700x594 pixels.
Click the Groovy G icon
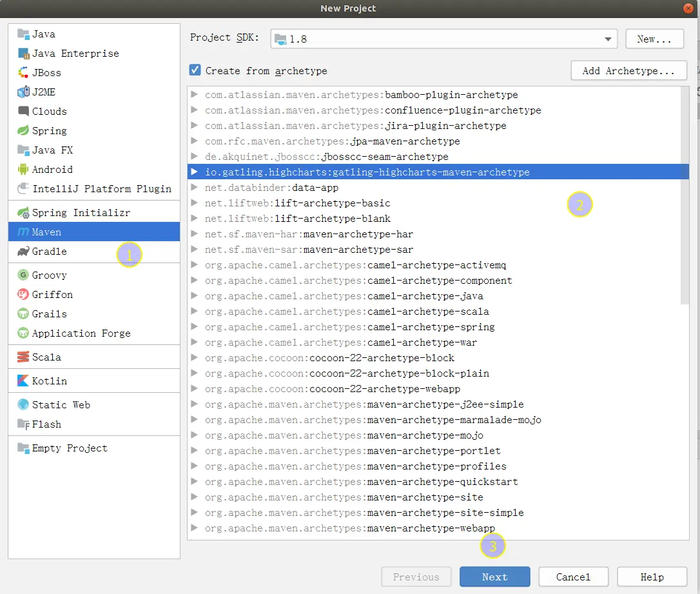(x=23, y=275)
